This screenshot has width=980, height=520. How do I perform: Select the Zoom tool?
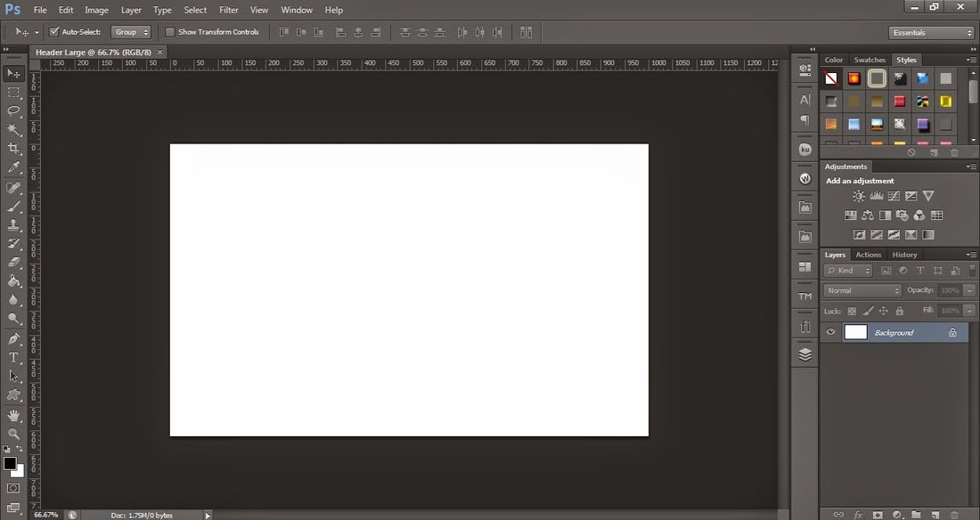tap(13, 434)
